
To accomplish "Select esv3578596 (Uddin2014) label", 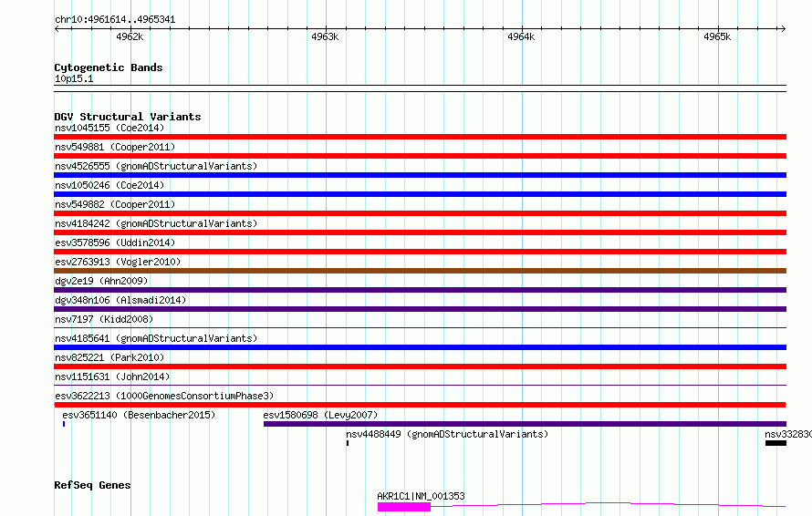I will pyautogui.click(x=115, y=243).
